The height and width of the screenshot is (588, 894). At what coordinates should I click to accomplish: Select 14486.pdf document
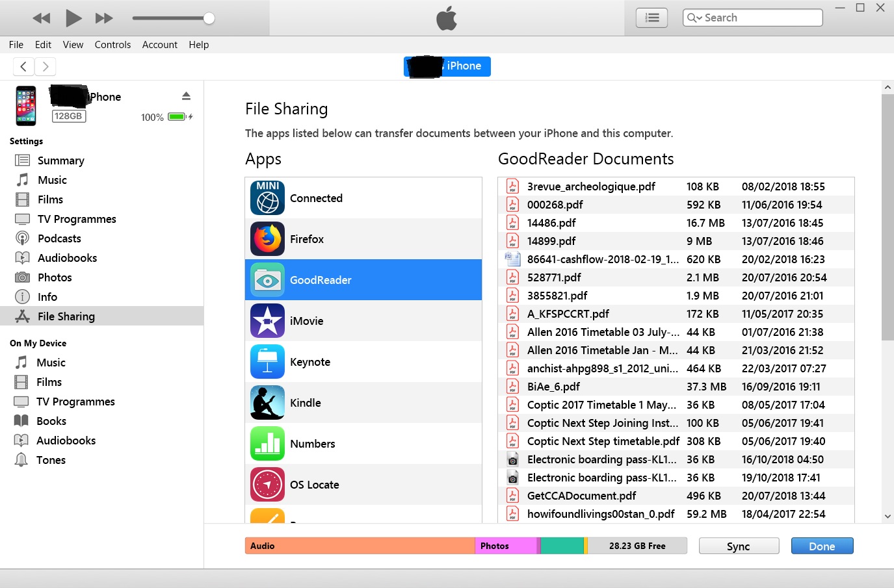(x=676, y=223)
